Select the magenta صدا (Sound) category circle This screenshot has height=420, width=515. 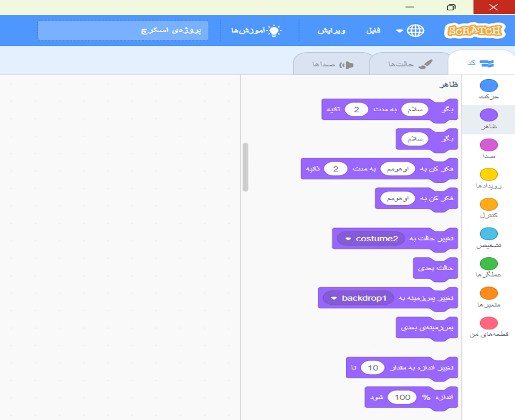[x=489, y=144]
